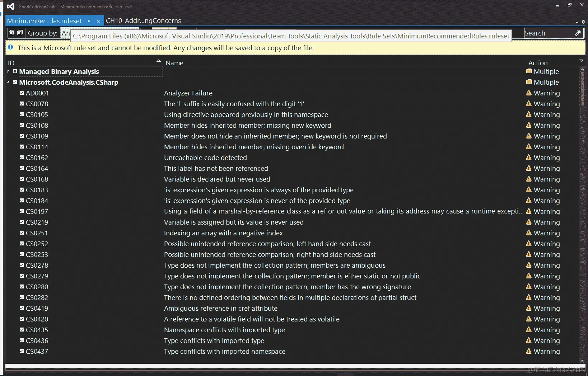Toggle the Microsoft.CodeAnalysis.CSharp group checkbox
This screenshot has width=588, height=376.
[x=15, y=82]
